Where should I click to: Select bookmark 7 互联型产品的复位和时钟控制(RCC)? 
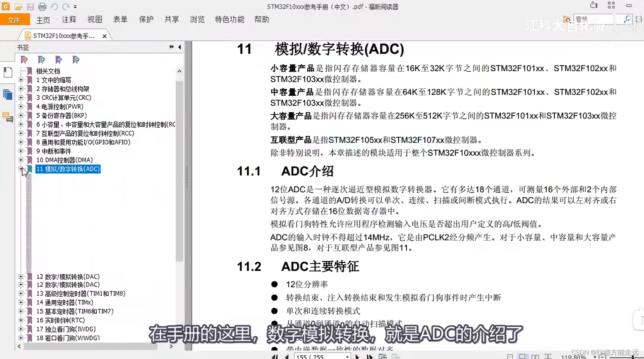pos(85,133)
